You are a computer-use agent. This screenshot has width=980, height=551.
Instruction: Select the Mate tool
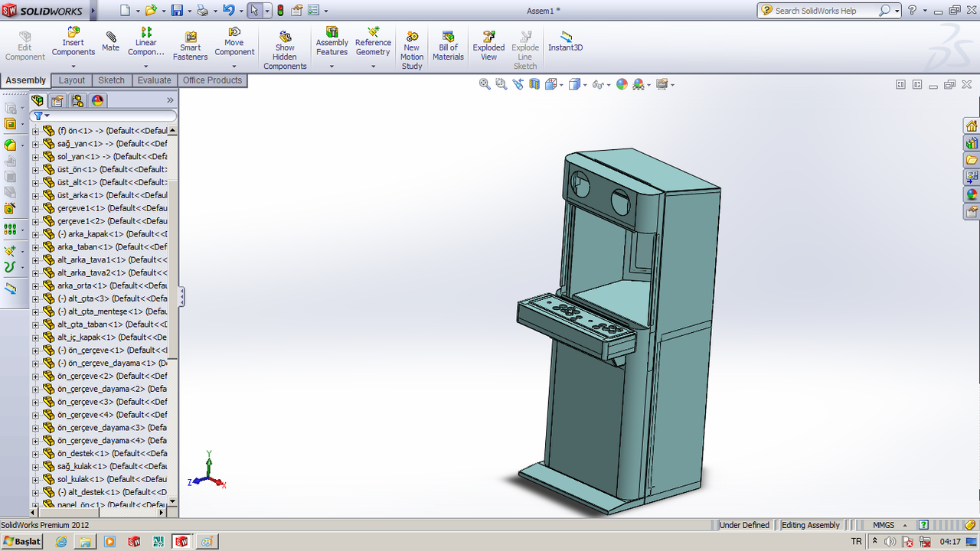(x=111, y=42)
